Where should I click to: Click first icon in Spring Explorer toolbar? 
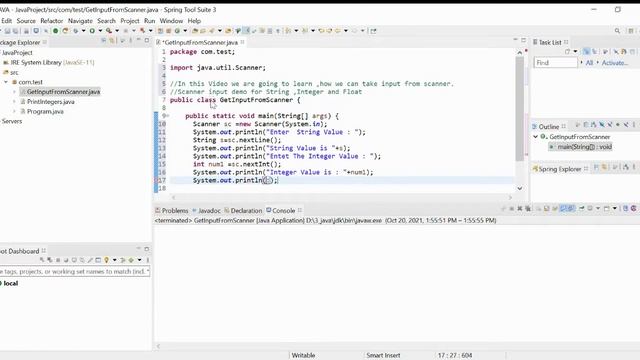click(x=596, y=167)
